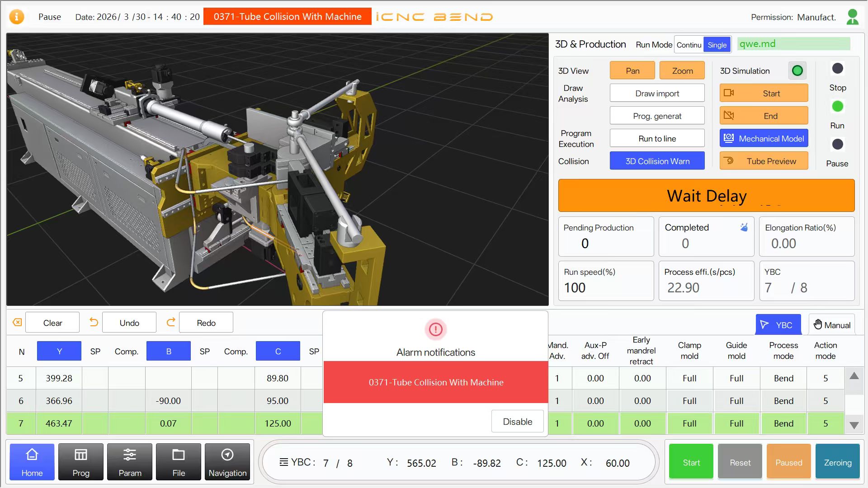Image resolution: width=868 pixels, height=488 pixels.
Task: Toggle Mechanical Model display
Action: click(764, 139)
